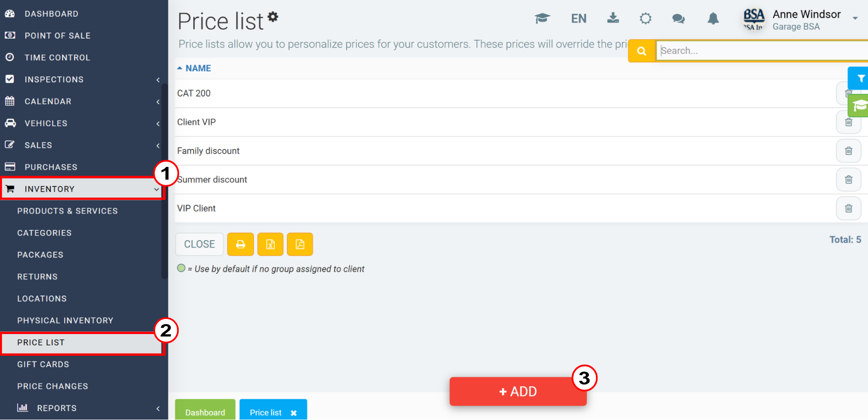The image size is (868, 420).
Task: Open the blue filter panel icon
Action: pos(859,78)
